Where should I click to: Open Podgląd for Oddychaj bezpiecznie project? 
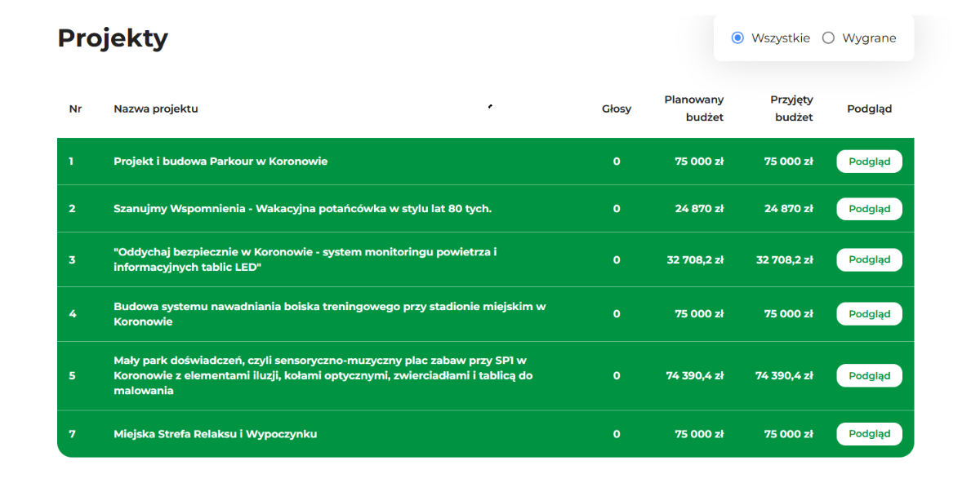pyautogui.click(x=869, y=259)
